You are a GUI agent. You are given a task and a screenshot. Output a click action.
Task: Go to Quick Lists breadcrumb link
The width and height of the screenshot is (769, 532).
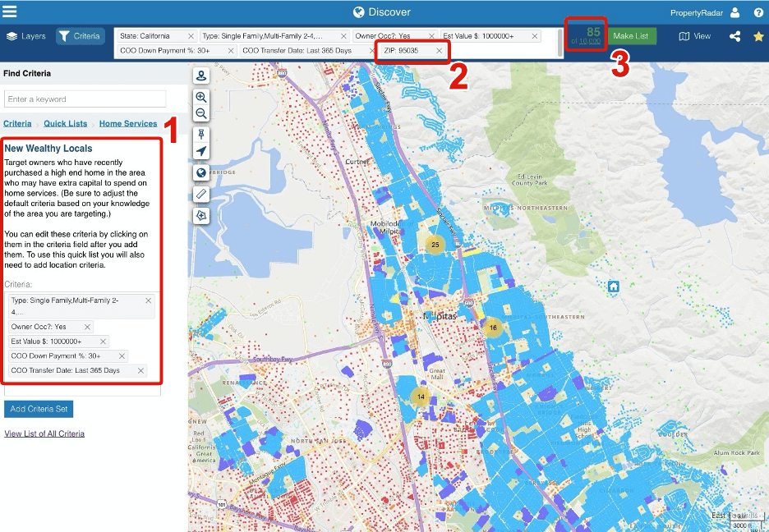65,123
